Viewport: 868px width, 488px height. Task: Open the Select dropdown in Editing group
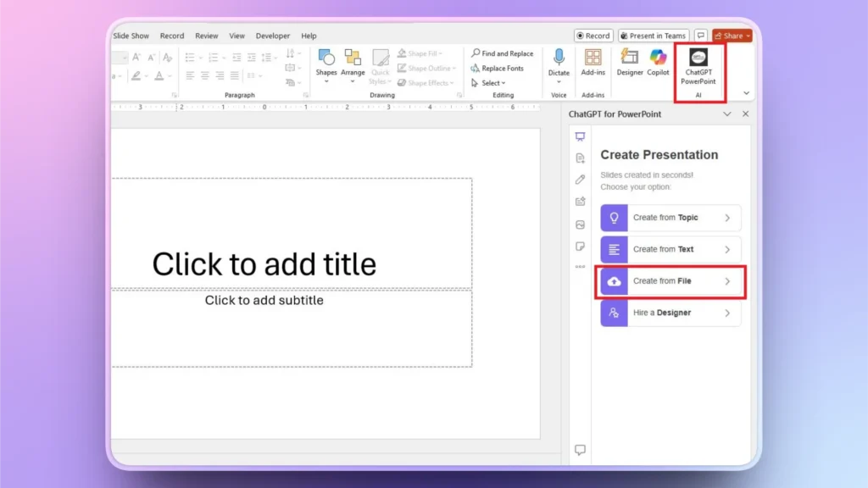[495, 82]
